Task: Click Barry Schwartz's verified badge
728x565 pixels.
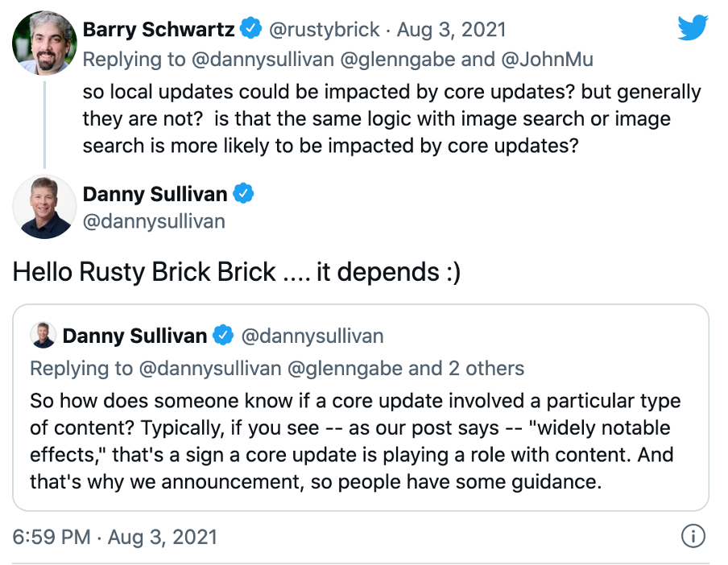Action: click(x=250, y=29)
